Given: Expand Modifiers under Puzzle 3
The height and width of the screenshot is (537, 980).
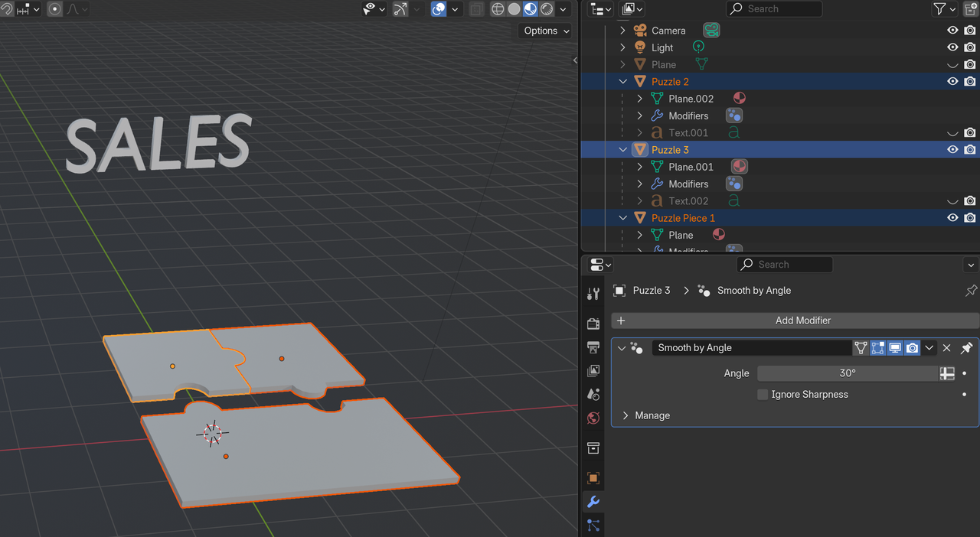Looking at the screenshot, I should click(640, 184).
